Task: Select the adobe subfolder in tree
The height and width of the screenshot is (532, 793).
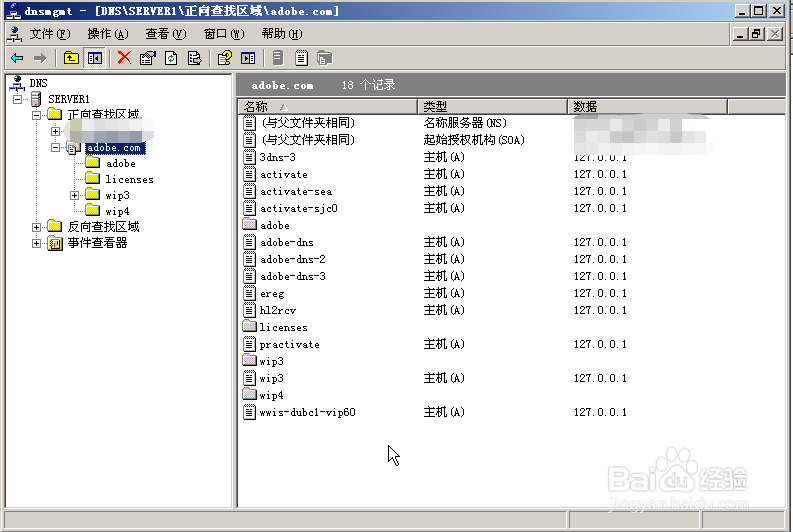Action: click(x=121, y=163)
